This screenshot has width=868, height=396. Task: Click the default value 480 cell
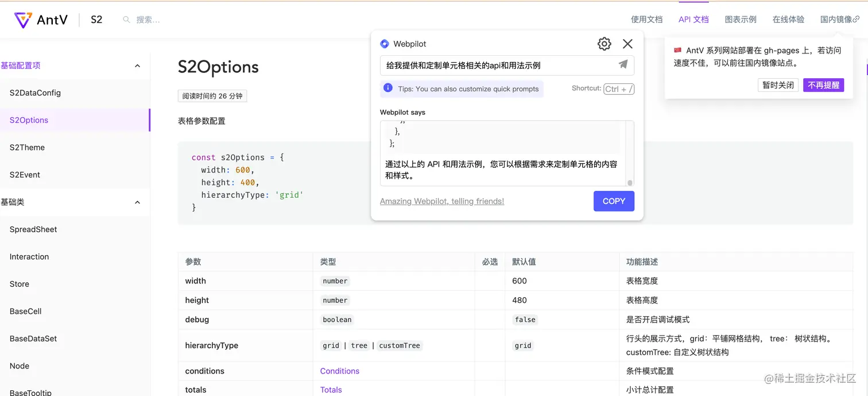click(562, 300)
